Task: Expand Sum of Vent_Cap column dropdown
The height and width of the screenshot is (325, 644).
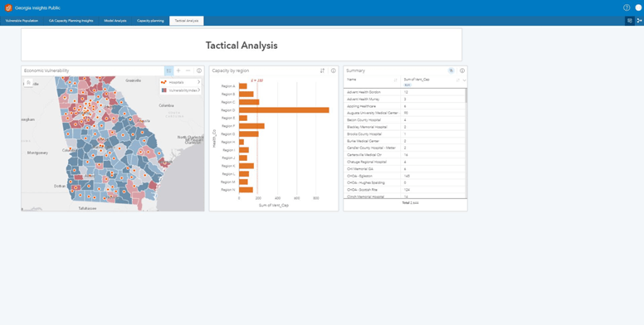Action: [x=464, y=80]
